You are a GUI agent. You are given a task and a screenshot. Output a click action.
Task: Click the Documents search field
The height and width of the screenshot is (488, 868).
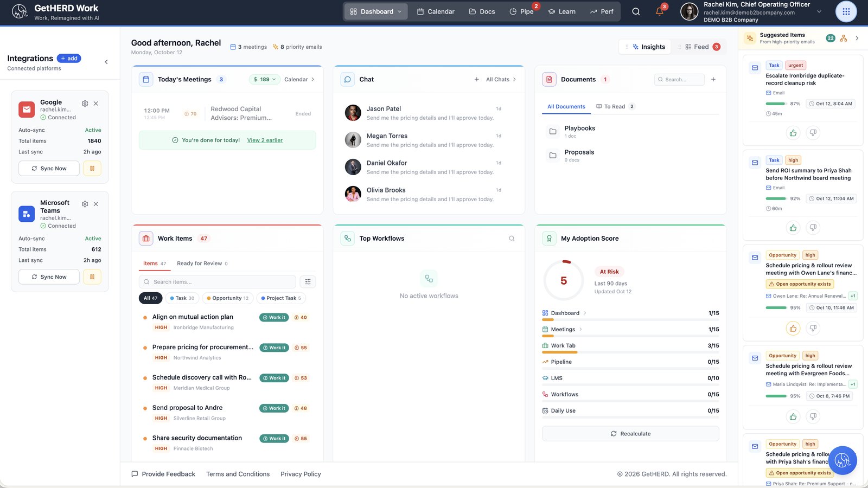coord(679,79)
